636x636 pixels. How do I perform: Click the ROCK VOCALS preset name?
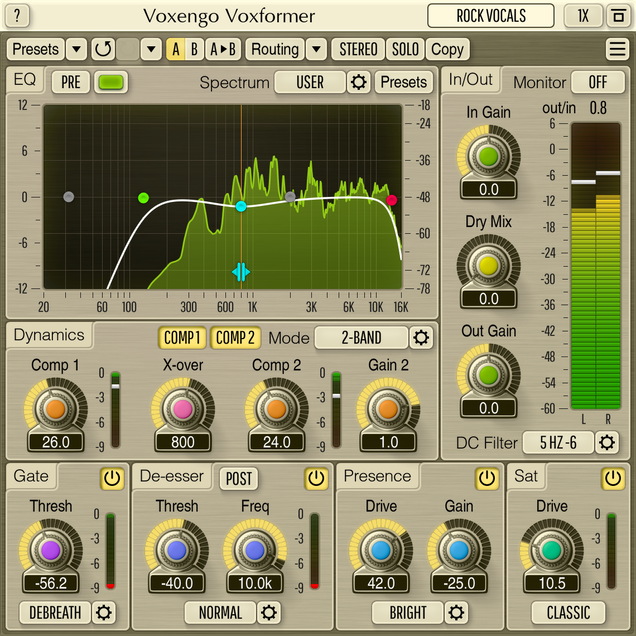[x=491, y=16]
